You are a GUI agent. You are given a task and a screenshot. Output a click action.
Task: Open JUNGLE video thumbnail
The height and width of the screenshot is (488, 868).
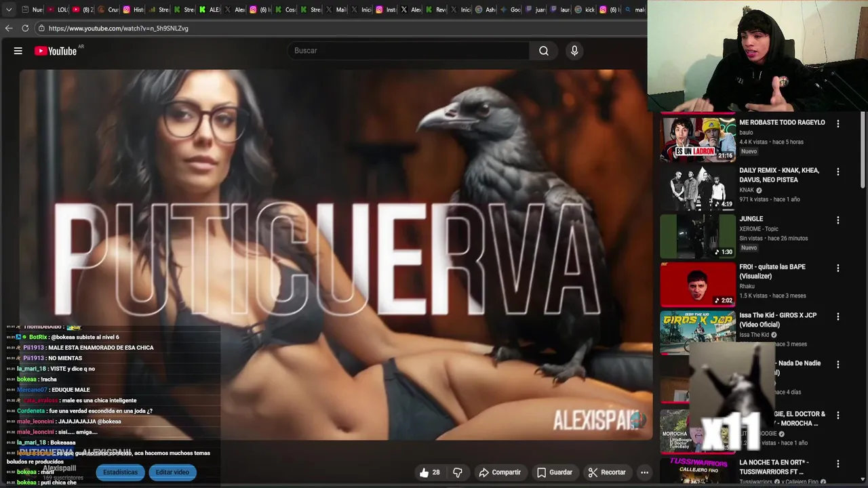pos(698,236)
